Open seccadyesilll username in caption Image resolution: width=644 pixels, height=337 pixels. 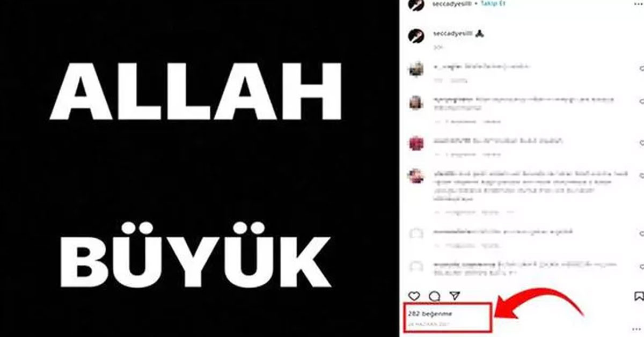click(x=453, y=34)
